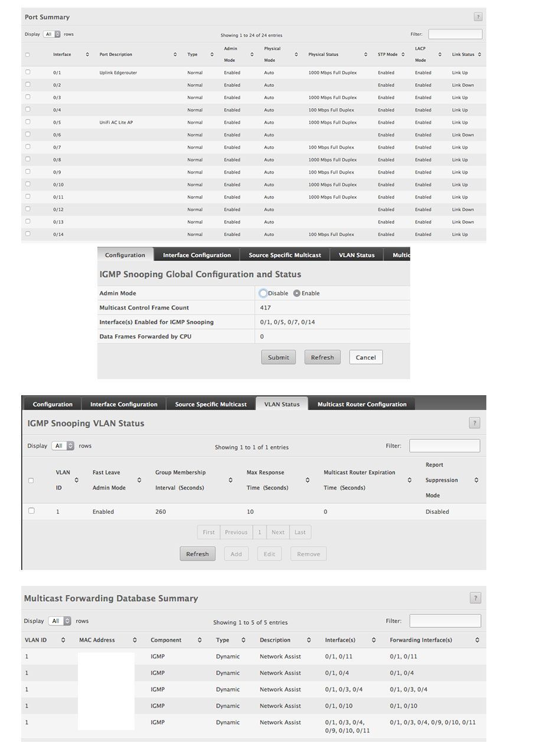Open Port Summary display rows dropdown
The image size is (533, 756).
click(52, 34)
